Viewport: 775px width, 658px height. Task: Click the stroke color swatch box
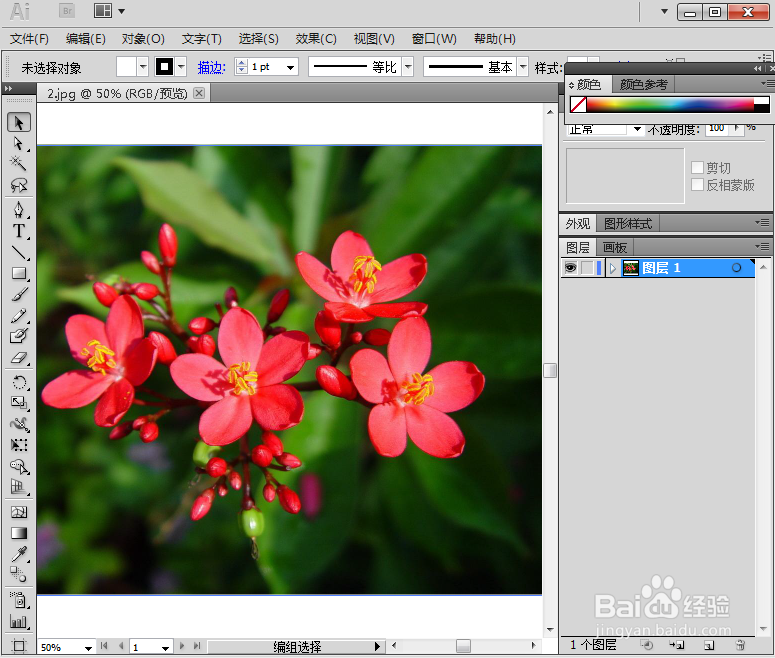point(165,67)
